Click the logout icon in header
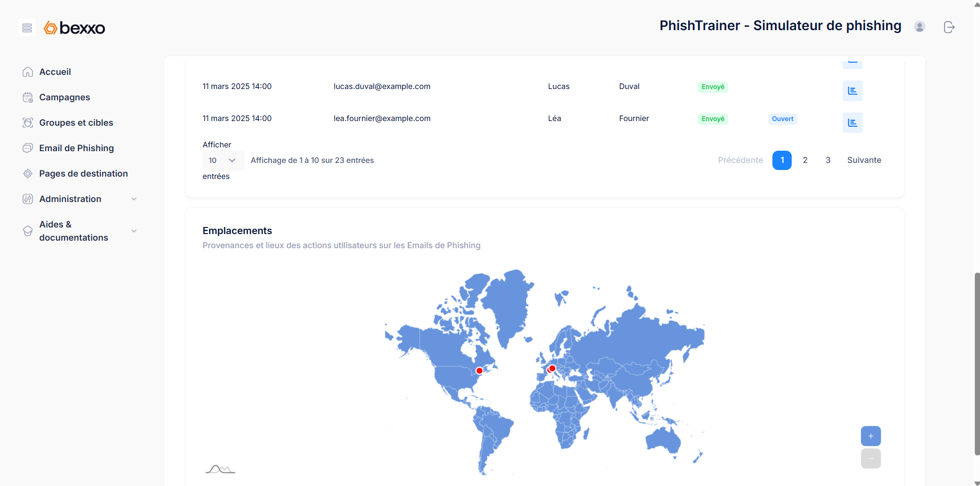 click(949, 27)
